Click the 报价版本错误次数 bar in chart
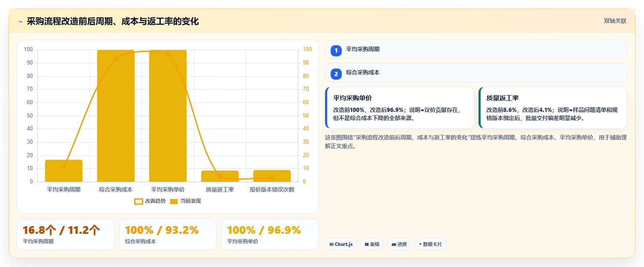 pyautogui.click(x=272, y=176)
